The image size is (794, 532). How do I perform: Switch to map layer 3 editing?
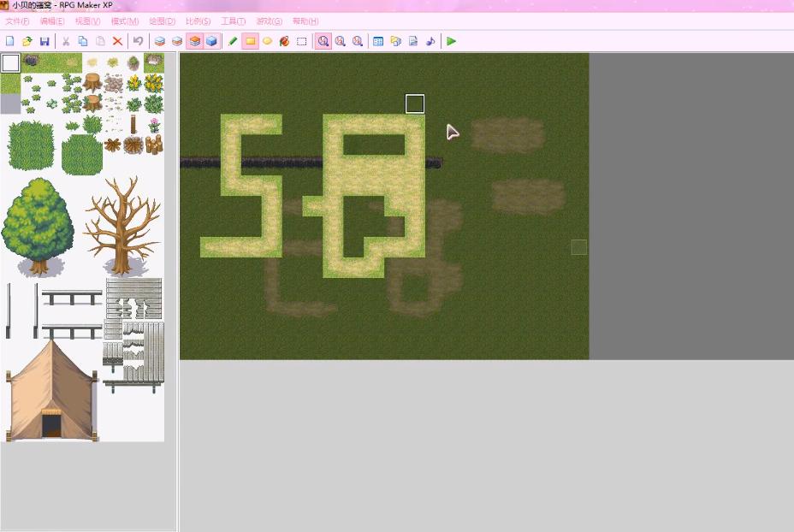click(194, 41)
